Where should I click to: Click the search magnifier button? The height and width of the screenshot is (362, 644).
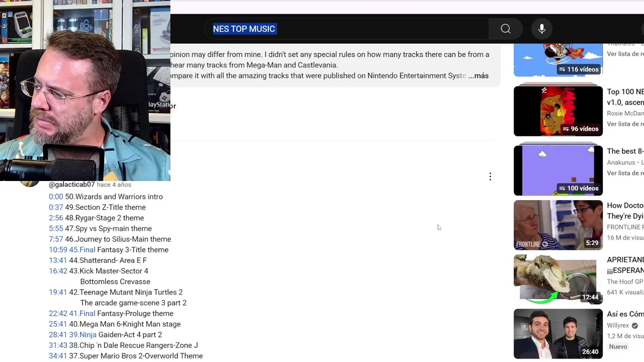[x=506, y=29]
